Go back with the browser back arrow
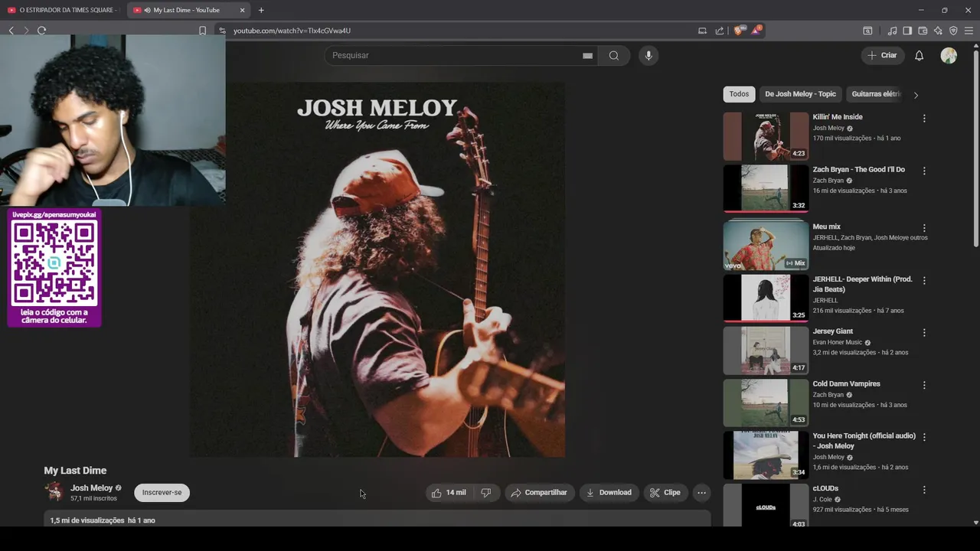 [x=11, y=31]
